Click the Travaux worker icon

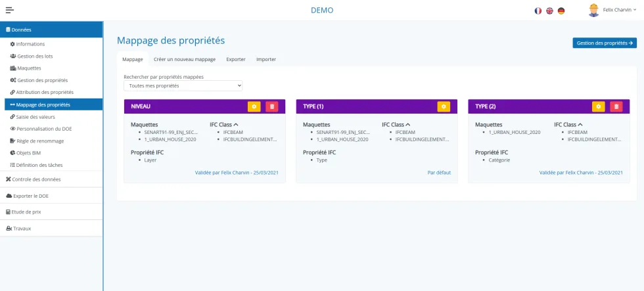tap(9, 228)
